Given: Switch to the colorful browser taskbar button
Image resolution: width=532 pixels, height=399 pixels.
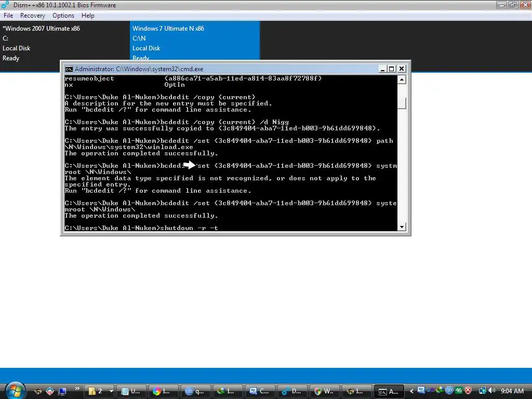Looking at the screenshot, I should point(164,391).
